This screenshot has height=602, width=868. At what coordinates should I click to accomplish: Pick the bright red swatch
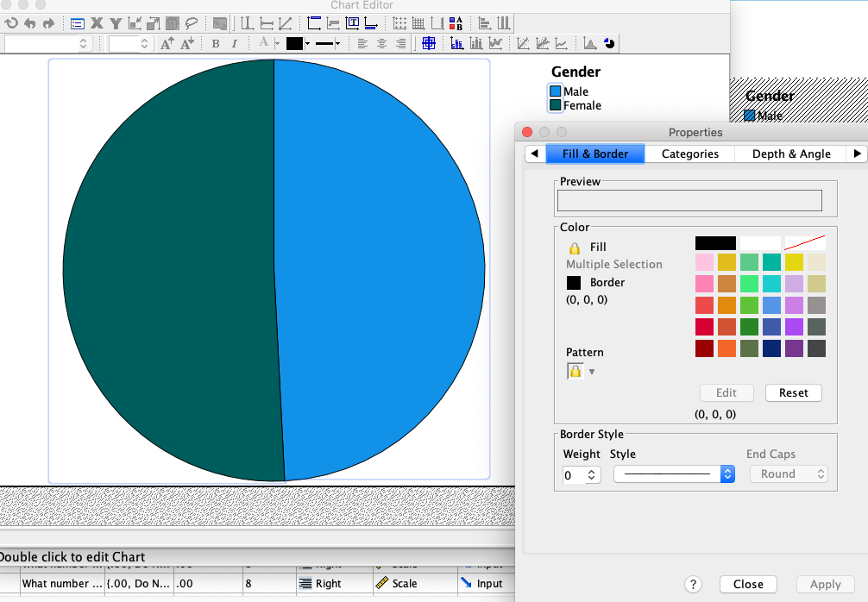[704, 327]
